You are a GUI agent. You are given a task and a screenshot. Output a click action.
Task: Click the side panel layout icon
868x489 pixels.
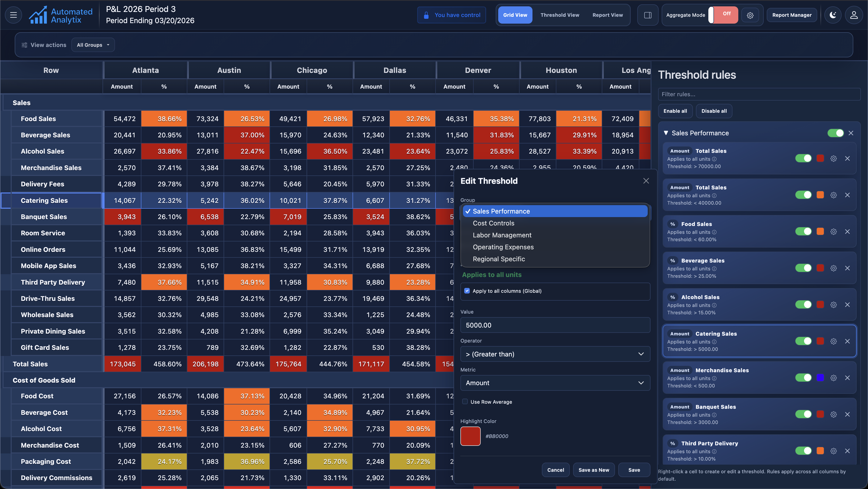click(648, 15)
